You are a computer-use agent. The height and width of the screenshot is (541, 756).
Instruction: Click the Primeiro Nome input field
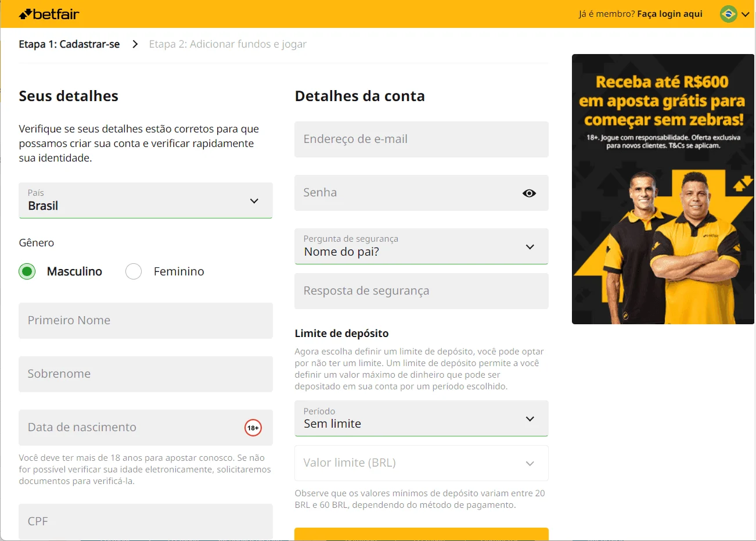coord(146,320)
